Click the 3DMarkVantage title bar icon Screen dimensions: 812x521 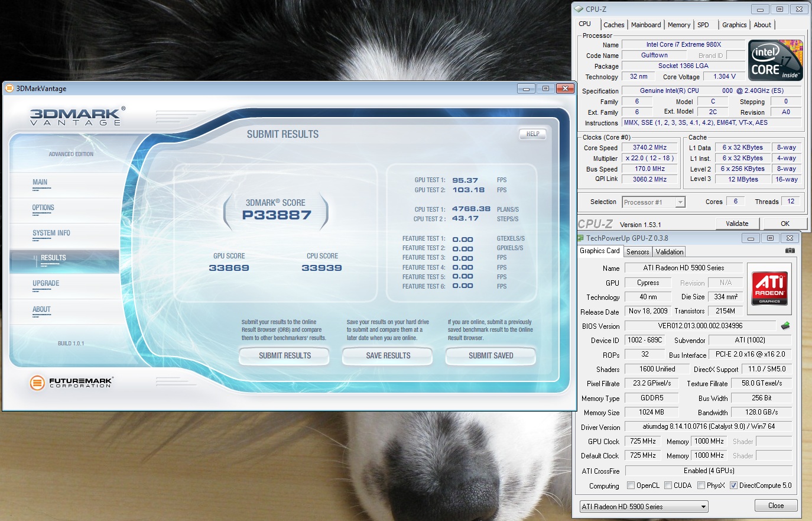pyautogui.click(x=9, y=88)
